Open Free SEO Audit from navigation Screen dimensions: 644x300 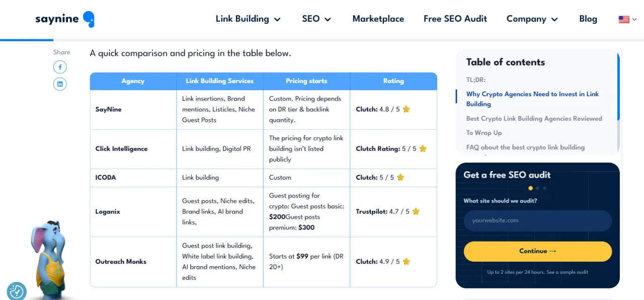pyautogui.click(x=455, y=19)
